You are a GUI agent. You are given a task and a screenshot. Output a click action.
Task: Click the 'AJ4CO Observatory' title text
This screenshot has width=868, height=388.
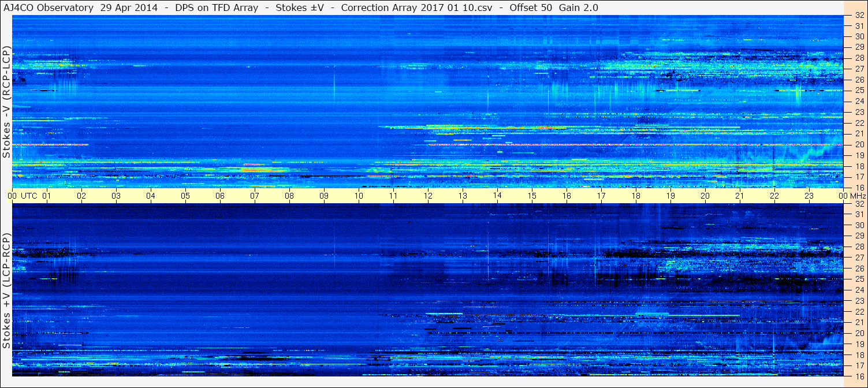49,8
